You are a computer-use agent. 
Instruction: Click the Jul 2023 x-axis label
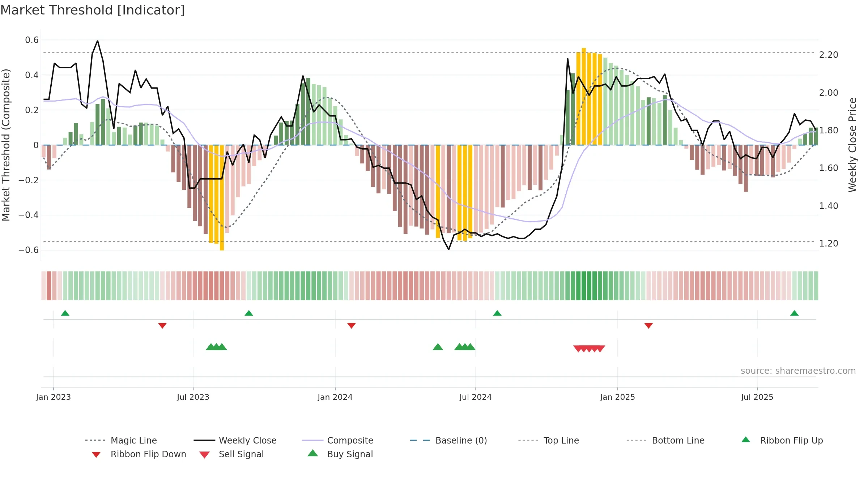point(193,397)
